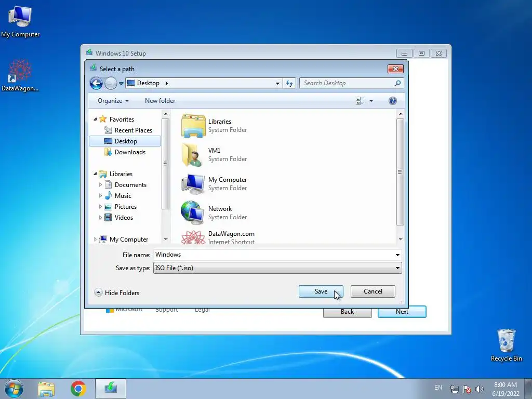Open Windows Explorer from the taskbar
Screen dimensions: 532x399
[x=46, y=389]
